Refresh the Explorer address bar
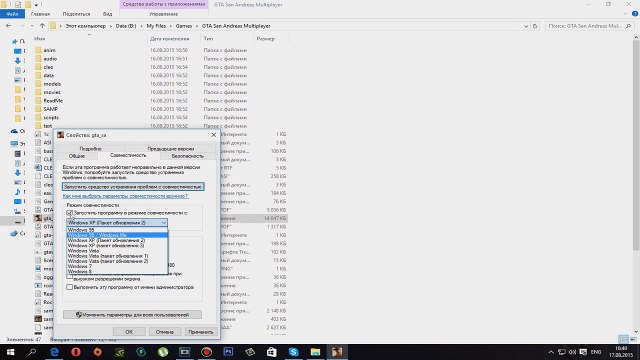The height and width of the screenshot is (360, 640). pos(535,26)
